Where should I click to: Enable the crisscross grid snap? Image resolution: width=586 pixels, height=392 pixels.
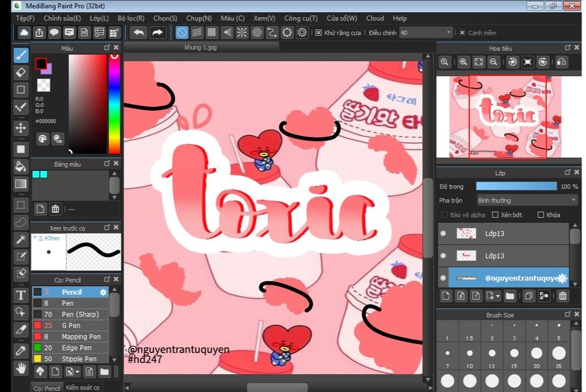212,33
